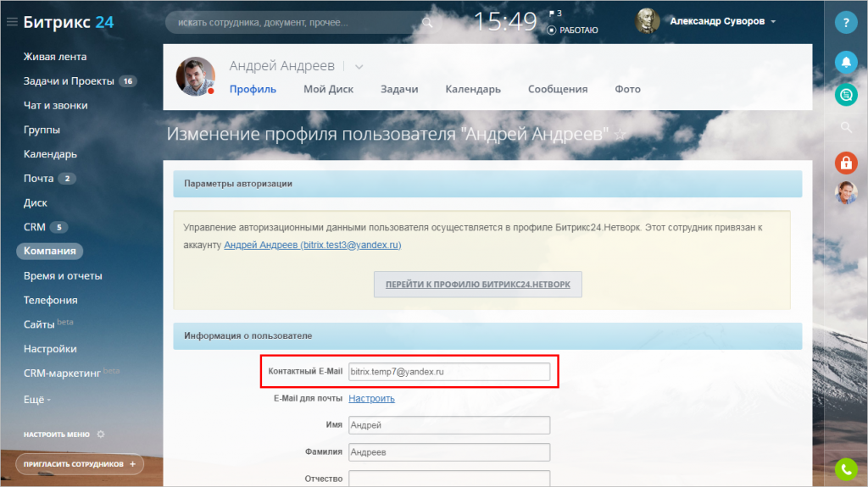Open Время и отчеты in sidebar
The image size is (868, 487).
[63, 275]
